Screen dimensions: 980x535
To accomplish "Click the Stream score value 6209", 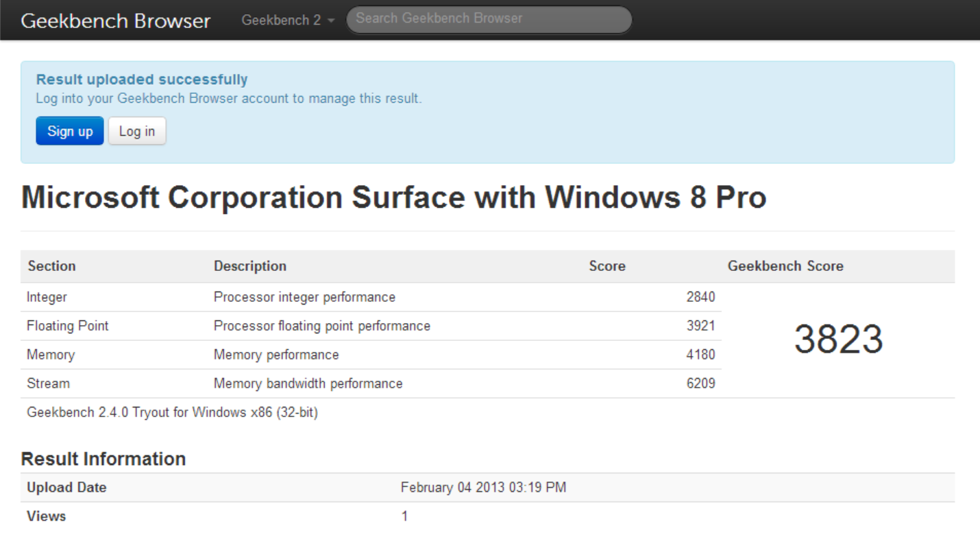I will [x=700, y=383].
